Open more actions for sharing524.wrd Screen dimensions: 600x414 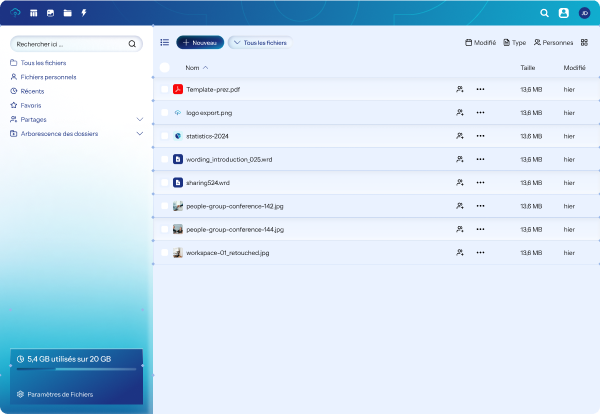[480, 183]
